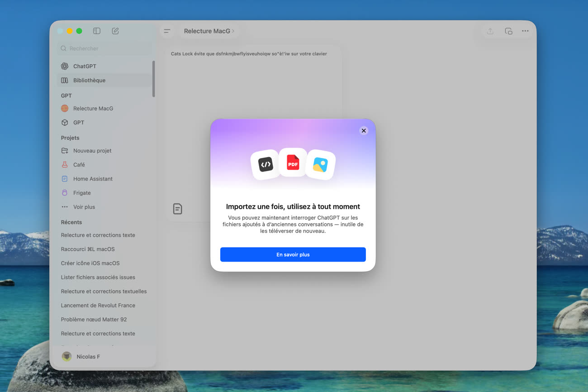
Task: Open Nicolas F account menu
Action: pos(104,357)
